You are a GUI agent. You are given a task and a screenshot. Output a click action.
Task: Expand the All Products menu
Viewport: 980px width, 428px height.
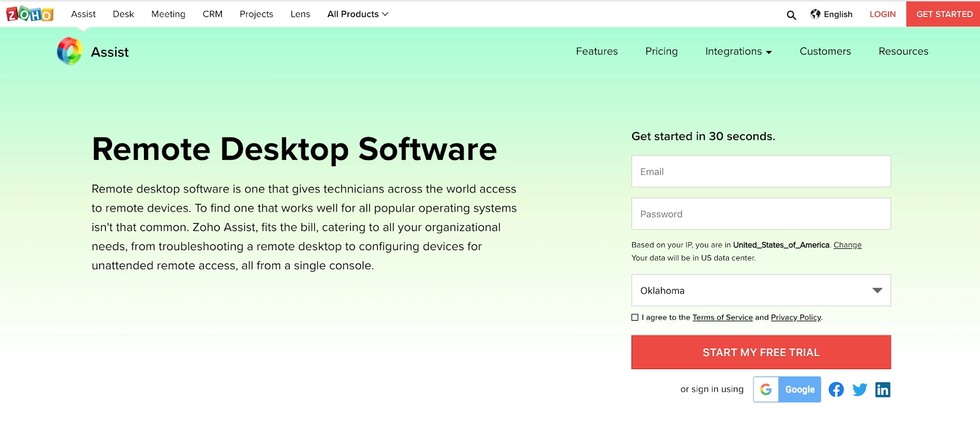point(358,14)
